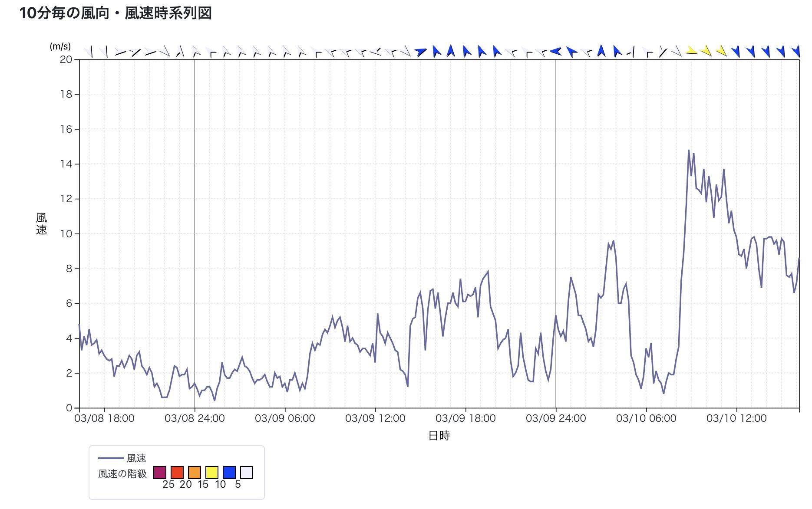Click the legend number 5 under the swatches

238,485
